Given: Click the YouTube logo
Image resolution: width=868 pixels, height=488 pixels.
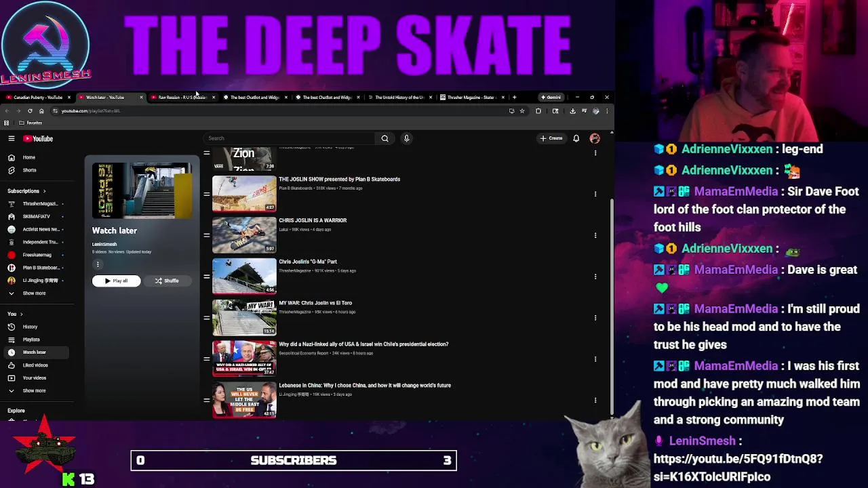Looking at the screenshot, I should [x=38, y=139].
